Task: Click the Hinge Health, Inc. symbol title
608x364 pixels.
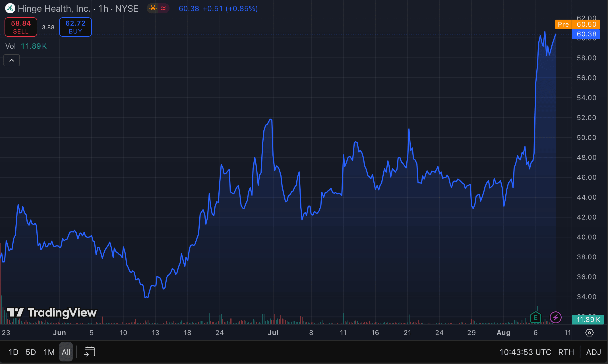Action: click(54, 9)
